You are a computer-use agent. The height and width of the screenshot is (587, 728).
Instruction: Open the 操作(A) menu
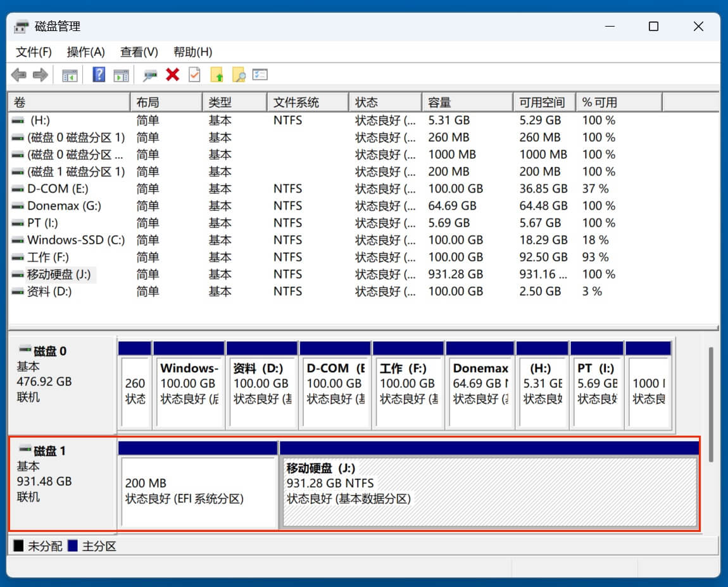84,51
